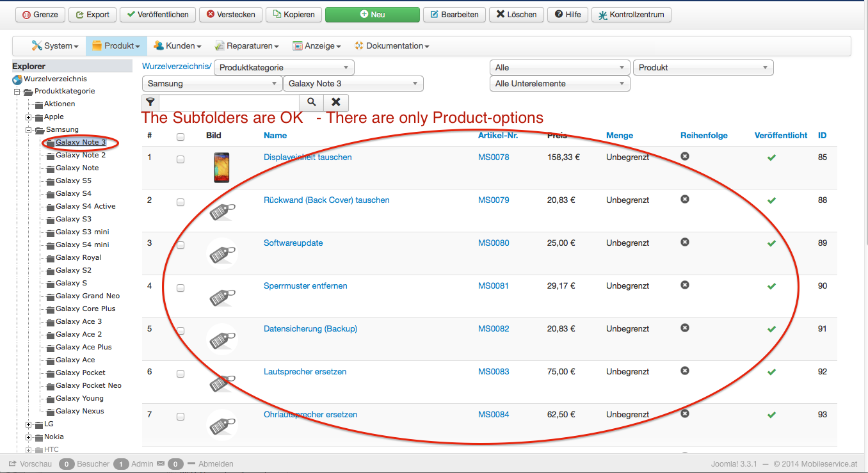Toggle the select-all checkbox in table header

[181, 136]
